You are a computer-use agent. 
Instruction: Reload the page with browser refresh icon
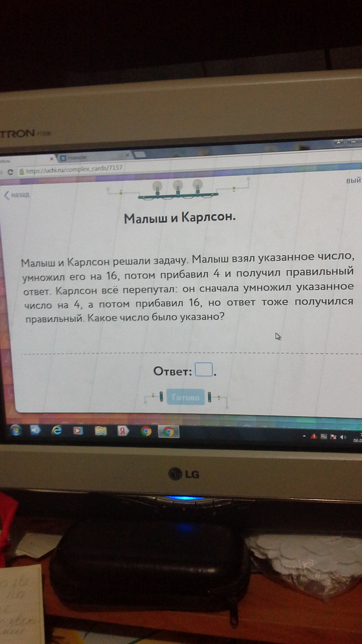(10, 172)
